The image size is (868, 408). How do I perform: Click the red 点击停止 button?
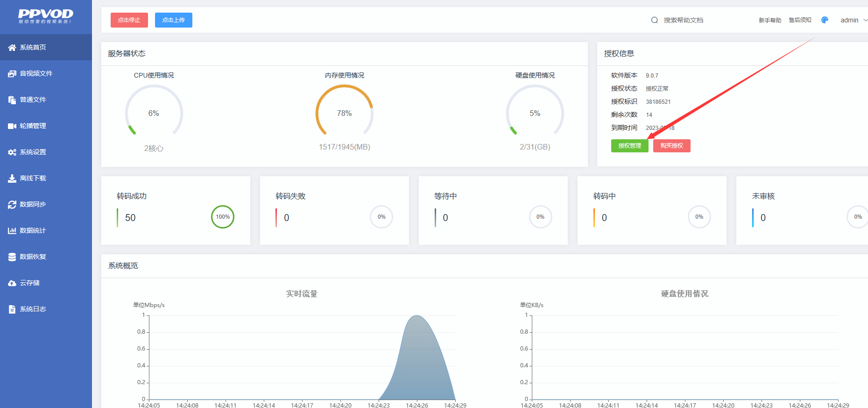click(x=129, y=20)
